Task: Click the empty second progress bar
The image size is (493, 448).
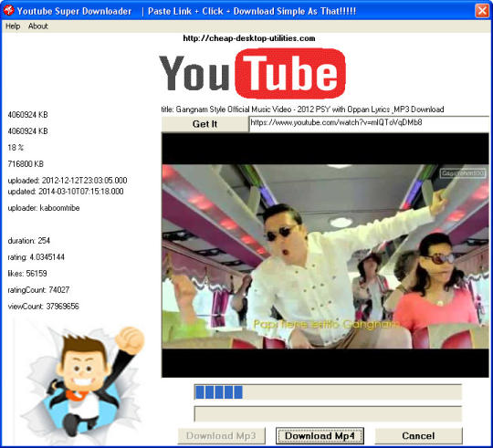Action: [328, 413]
